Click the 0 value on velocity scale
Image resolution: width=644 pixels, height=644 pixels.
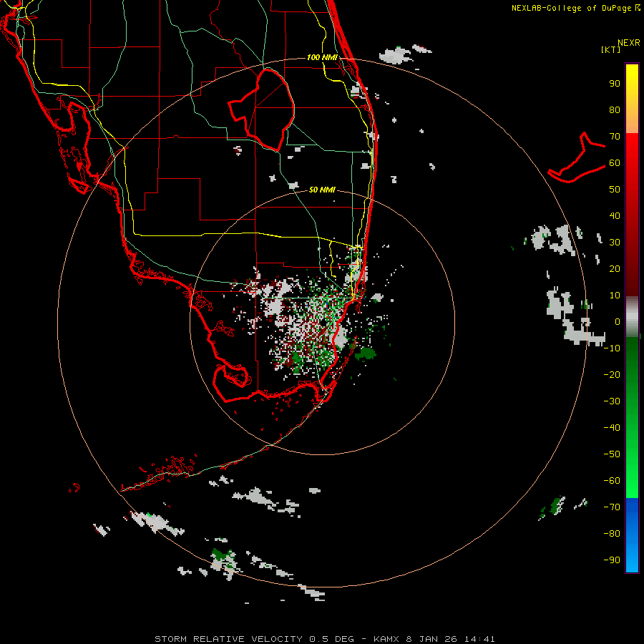[x=618, y=321]
